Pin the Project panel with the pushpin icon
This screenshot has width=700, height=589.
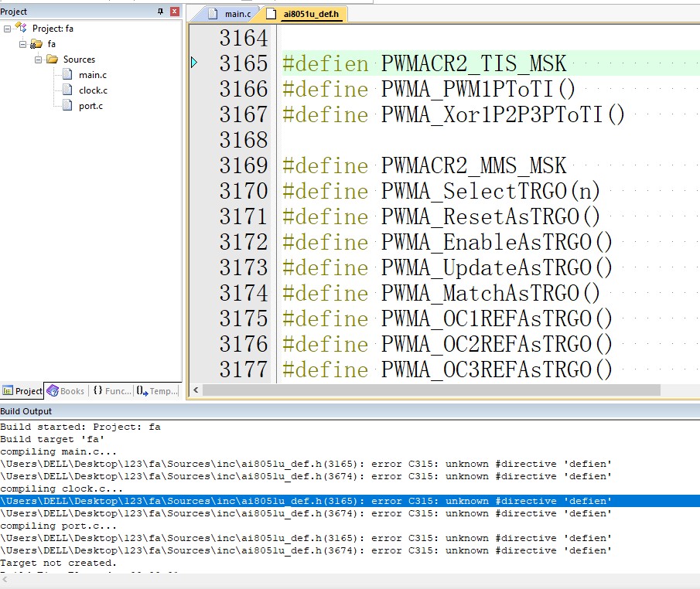[160, 12]
